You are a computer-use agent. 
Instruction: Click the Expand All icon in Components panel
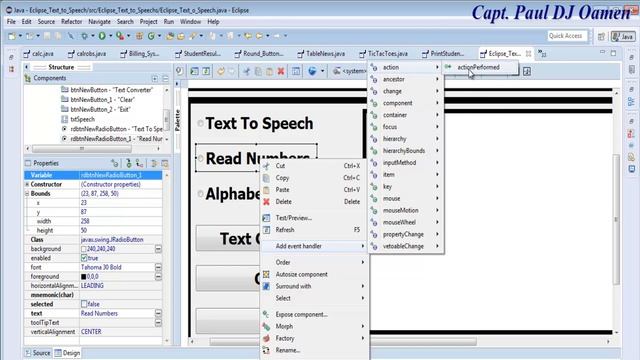tap(155, 78)
